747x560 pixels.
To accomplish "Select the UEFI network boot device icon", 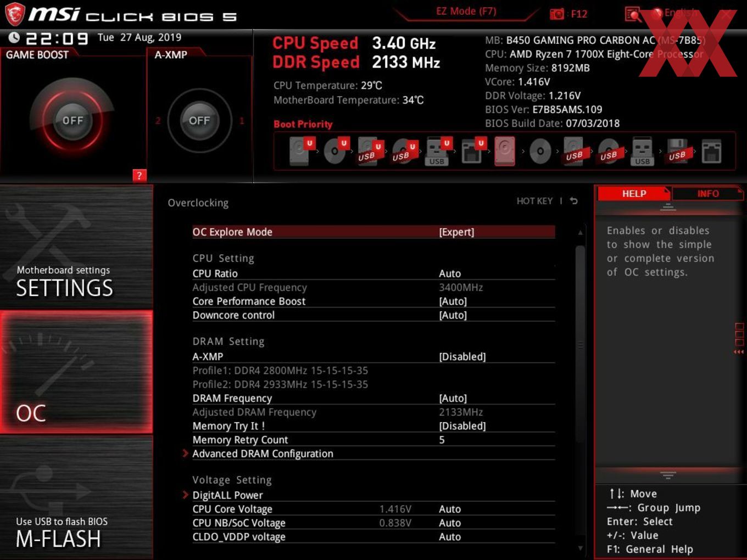I will point(472,151).
